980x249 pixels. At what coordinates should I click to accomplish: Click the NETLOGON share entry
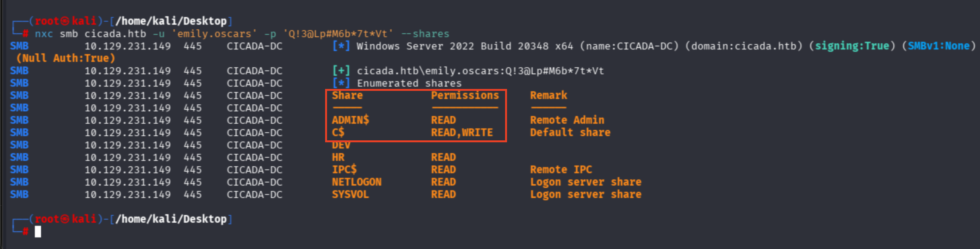coord(356,182)
